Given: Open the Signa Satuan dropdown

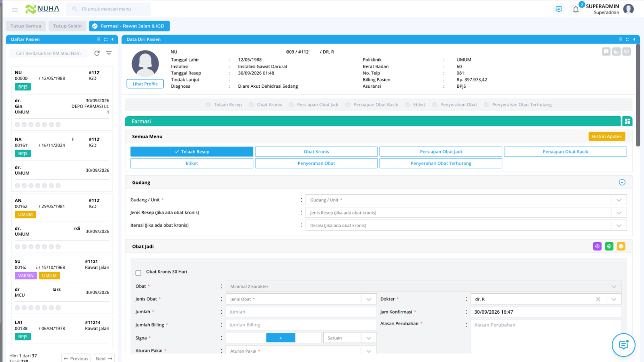Looking at the screenshot, I should pos(350,338).
